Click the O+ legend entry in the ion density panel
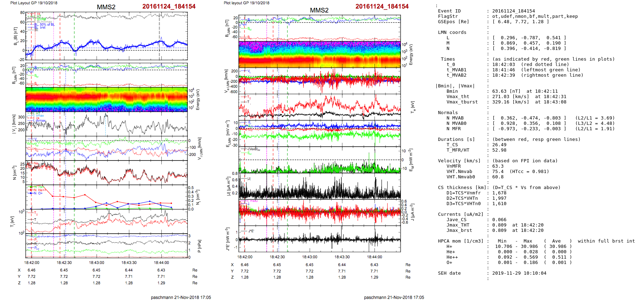Screen dimensions: 644x300 point(40,193)
